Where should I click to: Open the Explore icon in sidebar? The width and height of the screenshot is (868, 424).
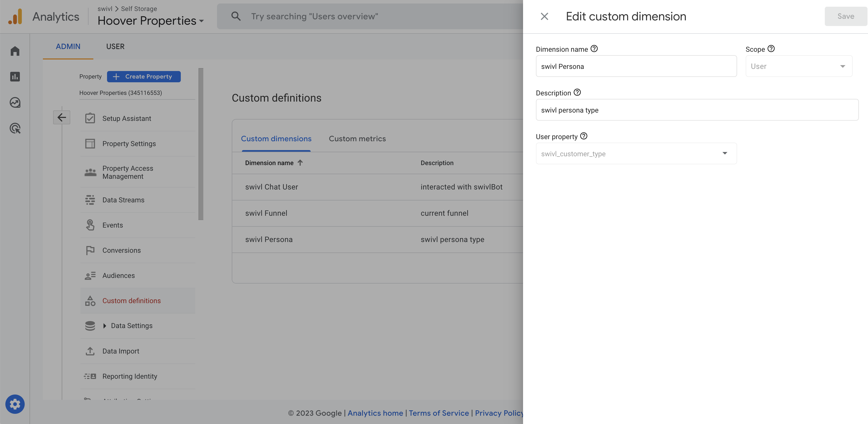point(15,102)
